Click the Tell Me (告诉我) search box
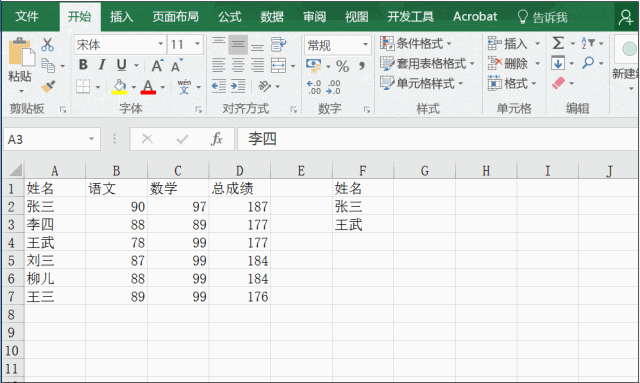 pos(542,17)
